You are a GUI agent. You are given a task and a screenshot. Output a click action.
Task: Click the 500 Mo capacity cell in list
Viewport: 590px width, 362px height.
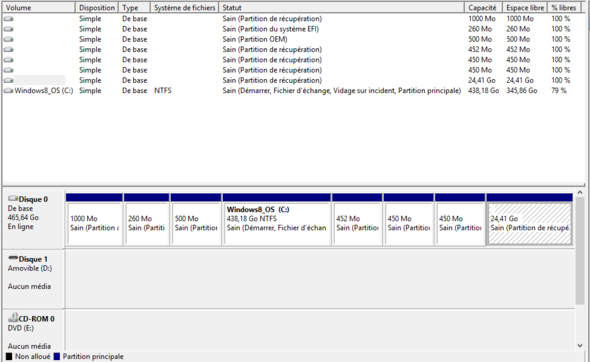tap(480, 39)
